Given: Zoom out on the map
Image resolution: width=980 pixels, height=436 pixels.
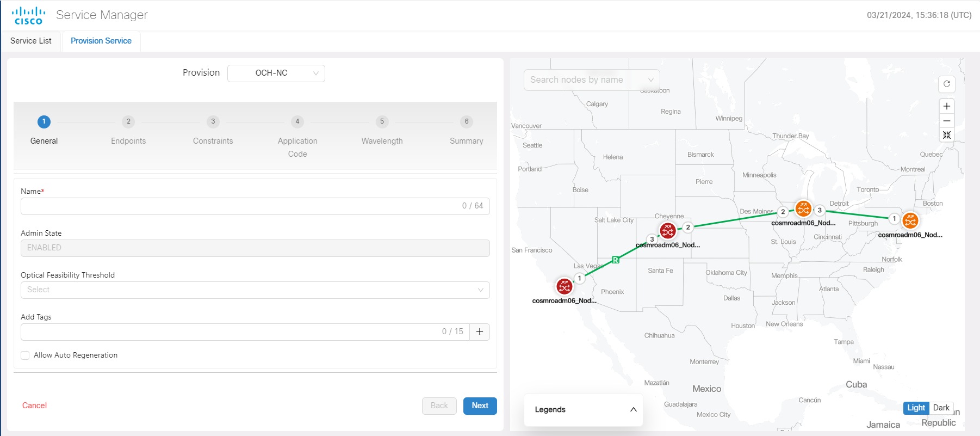Looking at the screenshot, I should tap(947, 121).
